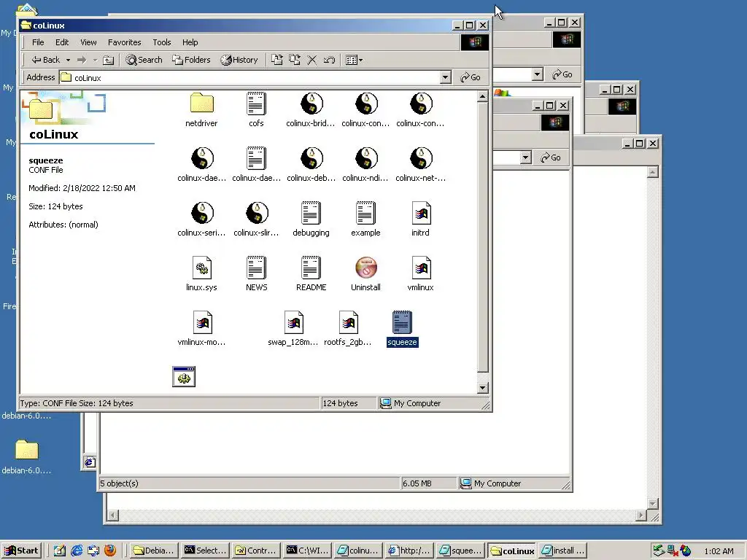This screenshot has width=747, height=560.
Task: Select the unlabeled gear batch file icon
Action: 184,377
